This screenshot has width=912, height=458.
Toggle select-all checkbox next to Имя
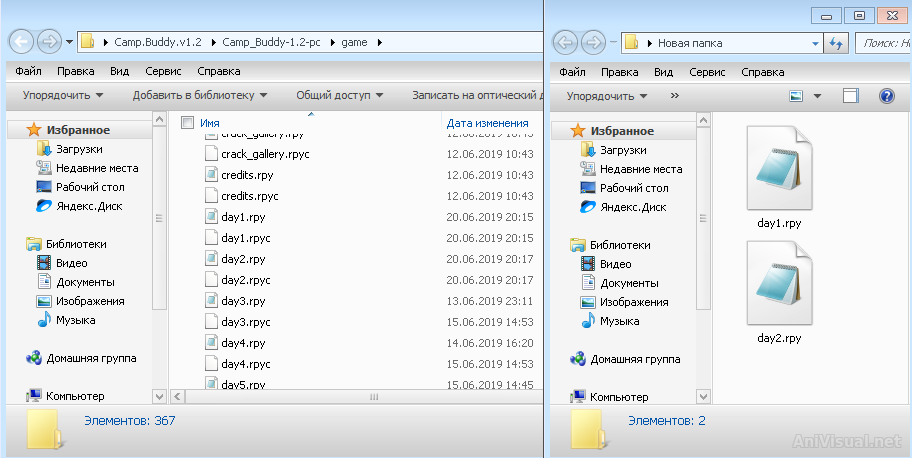coord(187,123)
